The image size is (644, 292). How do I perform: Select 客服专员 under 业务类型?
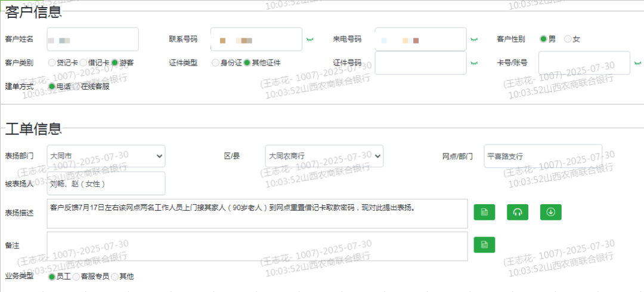(76, 276)
